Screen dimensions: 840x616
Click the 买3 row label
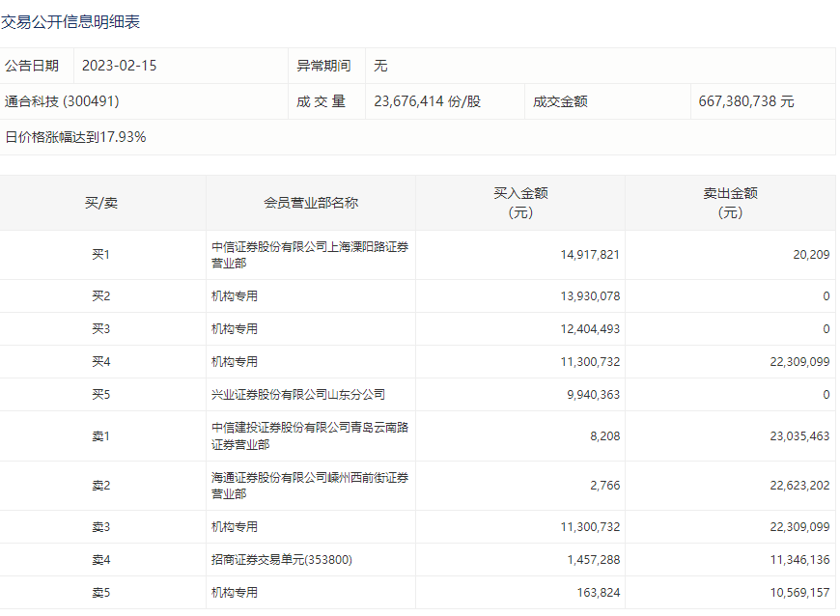pyautogui.click(x=100, y=329)
